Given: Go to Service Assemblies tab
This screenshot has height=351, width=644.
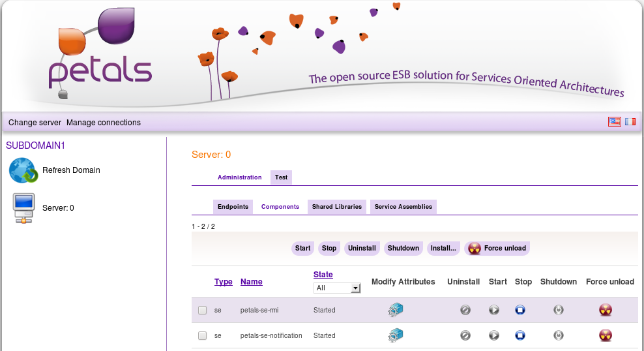Looking at the screenshot, I should (x=403, y=207).
